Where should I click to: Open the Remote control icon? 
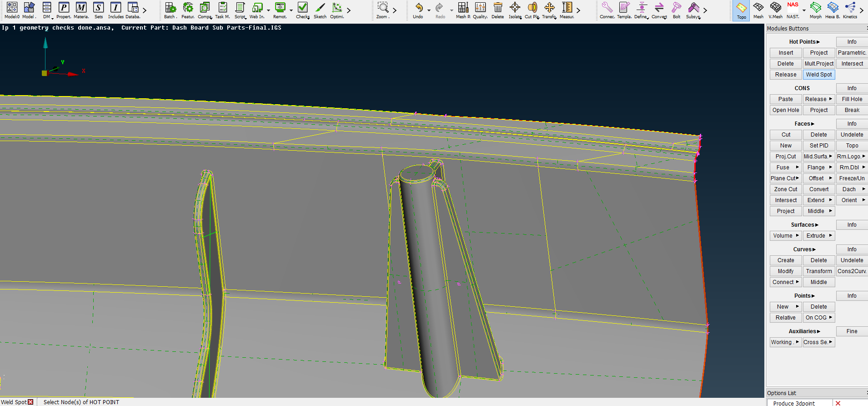280,10
